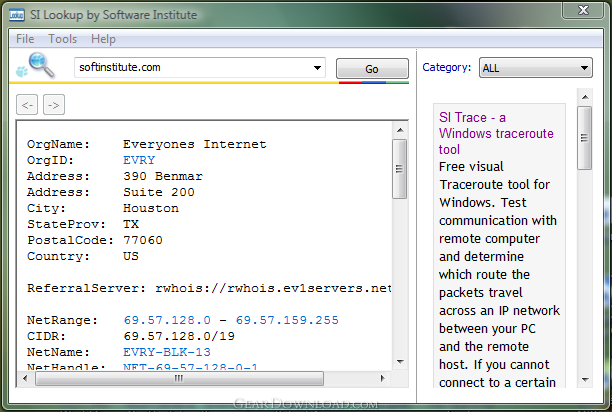Open the Tools menu

[x=62, y=39]
